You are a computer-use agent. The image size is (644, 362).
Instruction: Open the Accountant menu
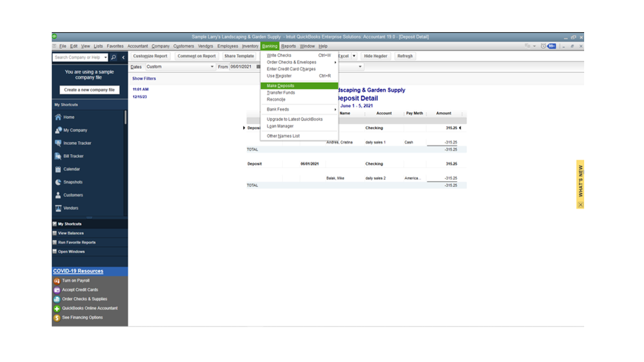click(137, 46)
